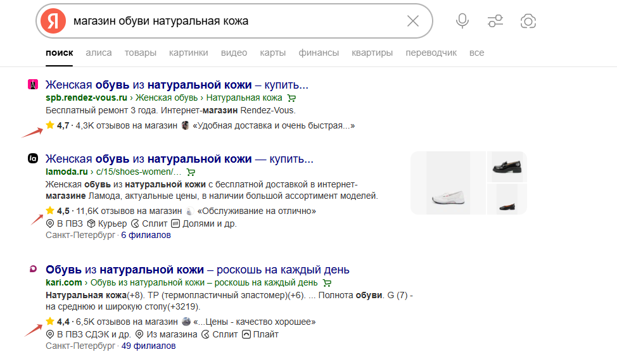The width and height of the screenshot is (617, 364).
Task: Click the «Сплит» icon under Kari
Action: (x=205, y=334)
